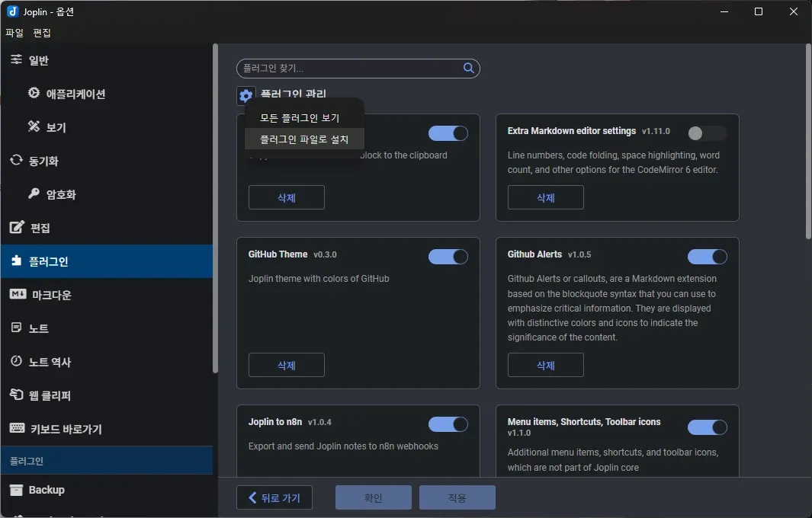
Task: Click Extra Markdown editor settings title
Action: pos(572,131)
